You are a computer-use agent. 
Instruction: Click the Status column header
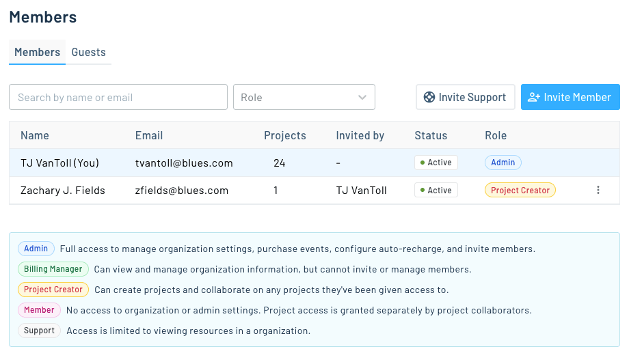[431, 135]
